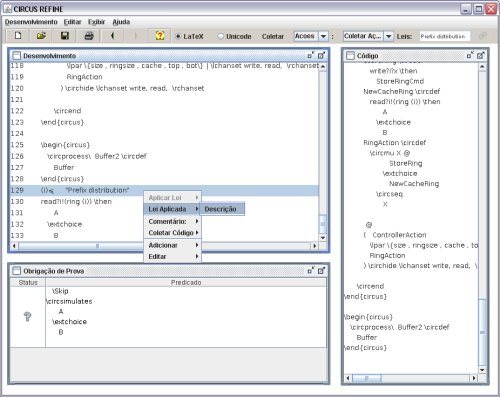Screen dimensions: 500x397
Task: Expand the Coletar Código submenu
Action: (173, 233)
